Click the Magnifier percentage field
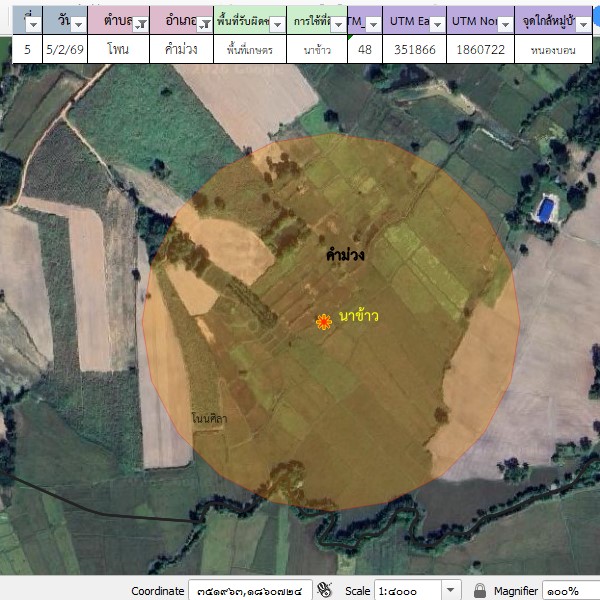The height and width of the screenshot is (600, 600). point(570,590)
